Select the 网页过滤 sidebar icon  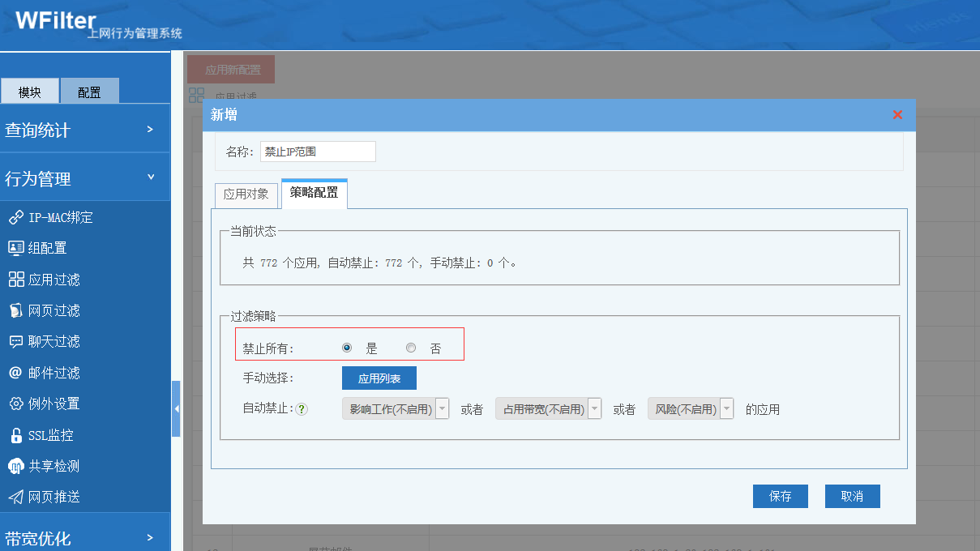point(15,310)
